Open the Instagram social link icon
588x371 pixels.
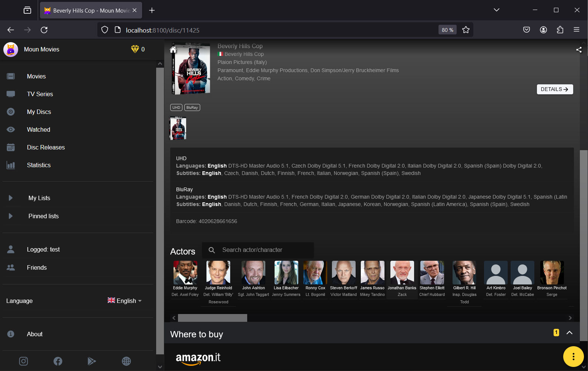(23, 361)
